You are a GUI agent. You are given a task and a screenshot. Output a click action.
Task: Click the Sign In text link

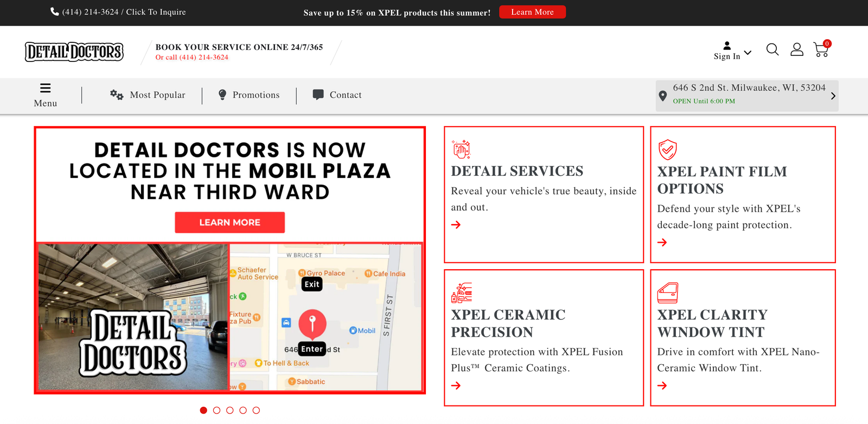tap(727, 56)
